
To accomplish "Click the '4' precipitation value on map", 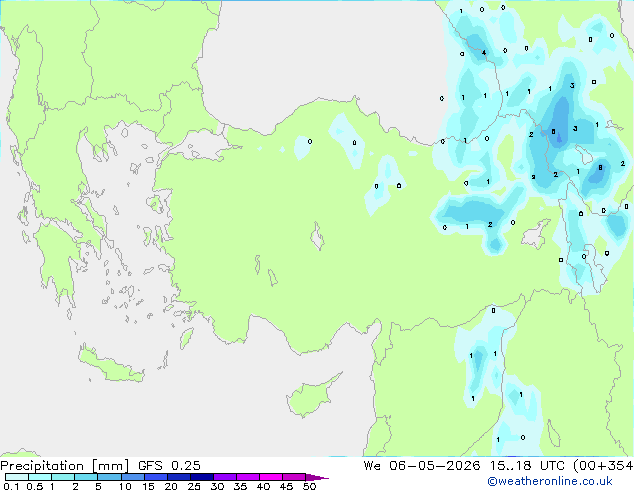I will (484, 53).
